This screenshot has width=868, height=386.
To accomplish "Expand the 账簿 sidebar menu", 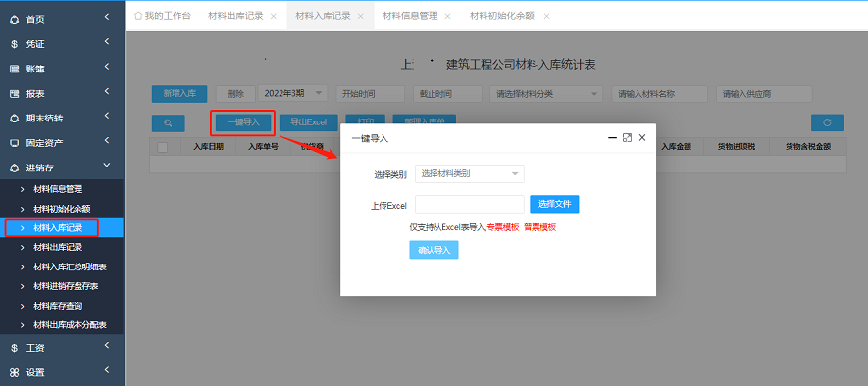I will tap(107, 67).
